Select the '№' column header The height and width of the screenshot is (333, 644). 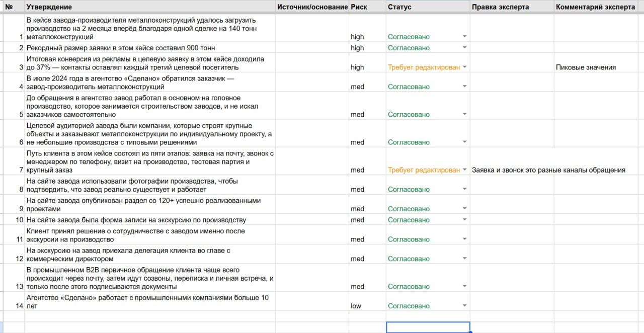click(x=14, y=7)
